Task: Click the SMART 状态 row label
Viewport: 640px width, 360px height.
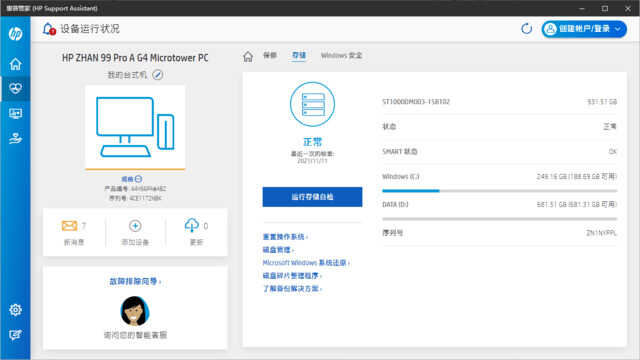Action: tap(400, 151)
